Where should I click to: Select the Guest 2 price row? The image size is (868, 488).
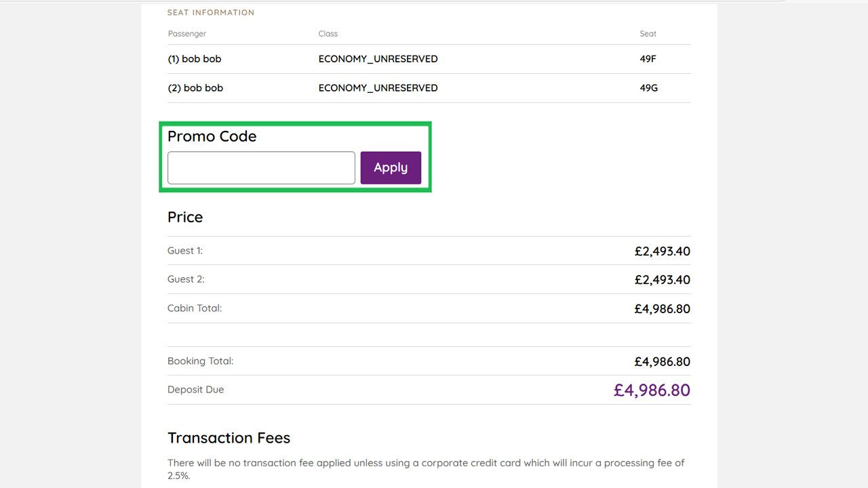pos(663,279)
